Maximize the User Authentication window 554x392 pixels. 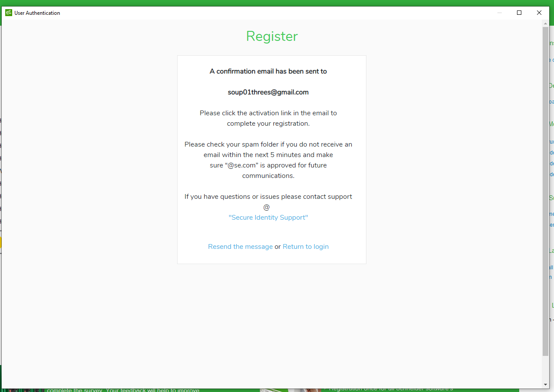(x=519, y=13)
